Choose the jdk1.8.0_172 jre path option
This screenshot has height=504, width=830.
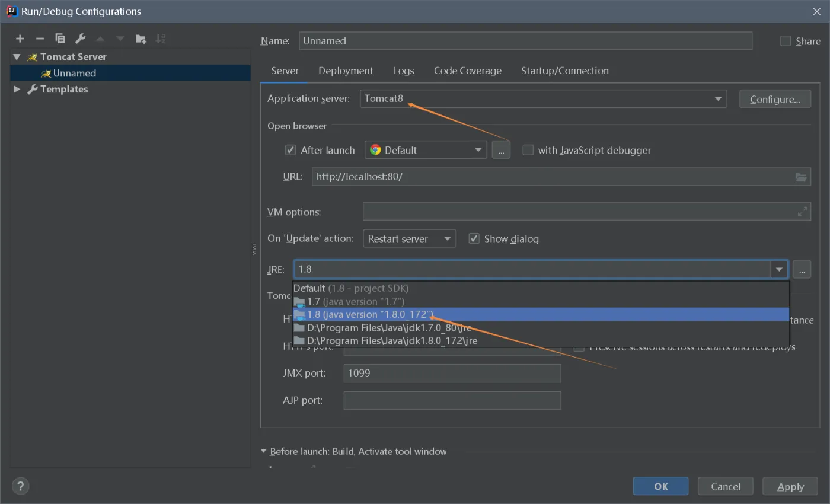pos(541,340)
